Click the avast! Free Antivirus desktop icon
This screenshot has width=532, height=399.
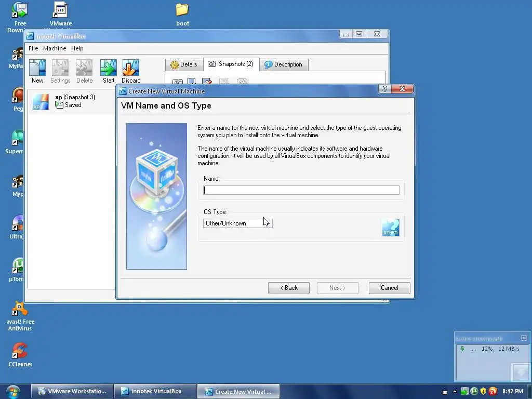(x=20, y=316)
